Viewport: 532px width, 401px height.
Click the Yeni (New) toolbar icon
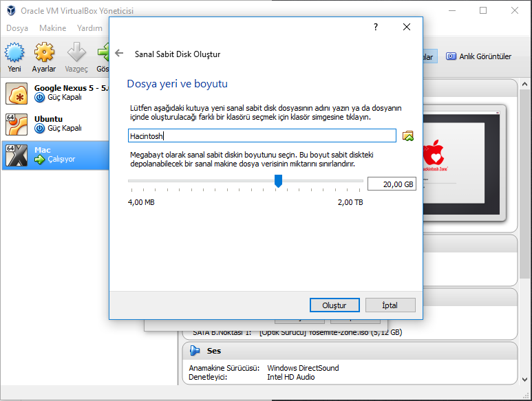[x=14, y=52]
